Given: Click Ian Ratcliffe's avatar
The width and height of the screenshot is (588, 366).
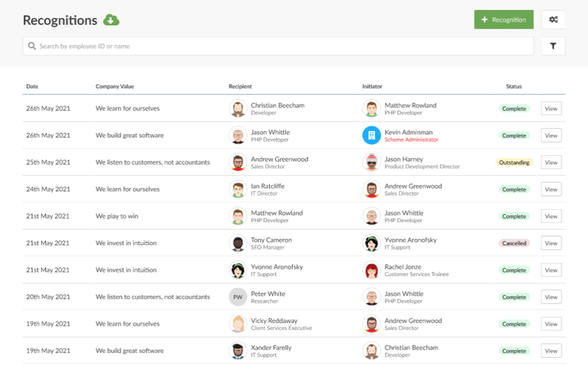Looking at the screenshot, I should pyautogui.click(x=238, y=189).
